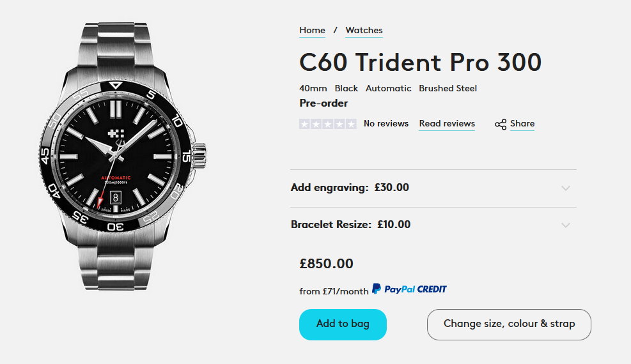Click the Bracelet Resize £10.00 label
The height and width of the screenshot is (364, 631).
point(350,225)
